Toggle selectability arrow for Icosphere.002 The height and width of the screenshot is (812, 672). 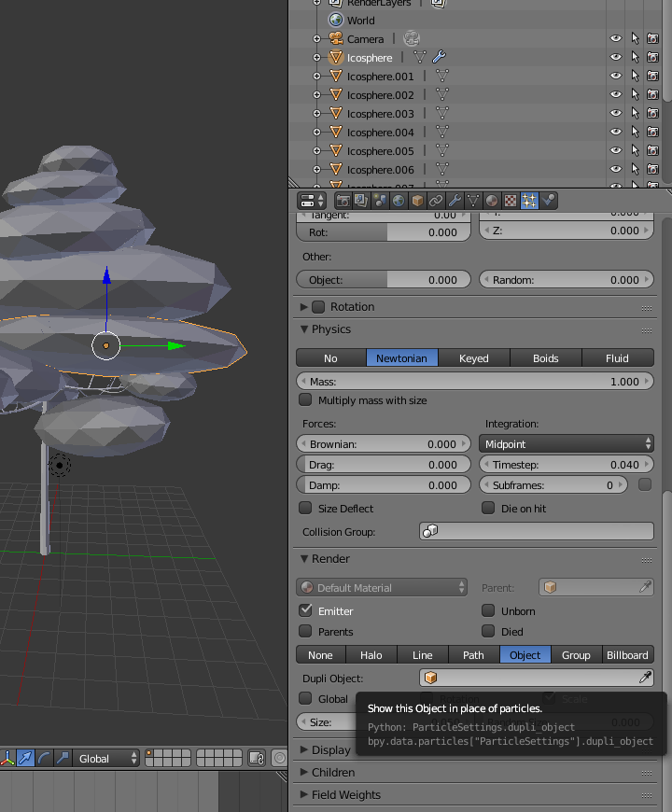635,95
